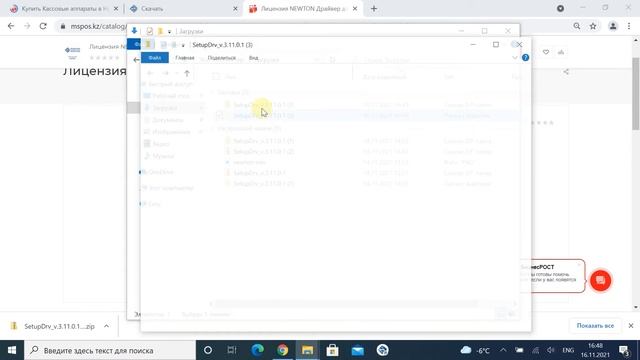
Task: Open a new browser tab
Action: pyautogui.click(x=374, y=9)
